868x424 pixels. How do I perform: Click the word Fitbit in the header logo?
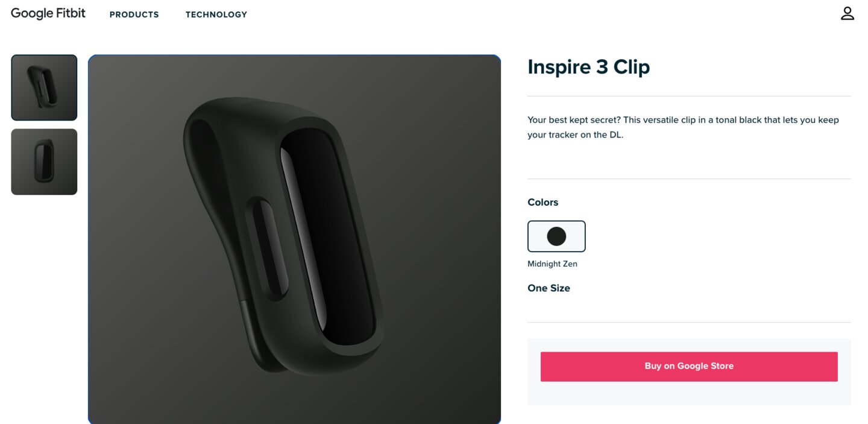(x=71, y=13)
